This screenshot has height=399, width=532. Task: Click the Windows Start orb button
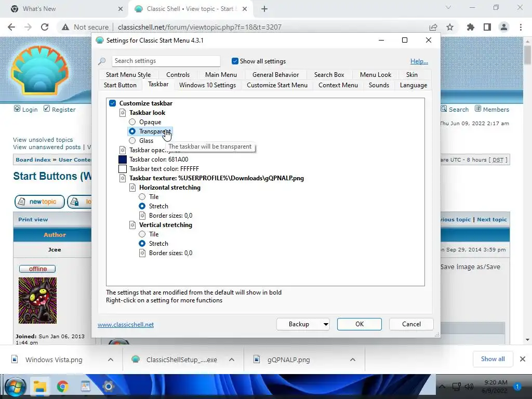pos(15,387)
